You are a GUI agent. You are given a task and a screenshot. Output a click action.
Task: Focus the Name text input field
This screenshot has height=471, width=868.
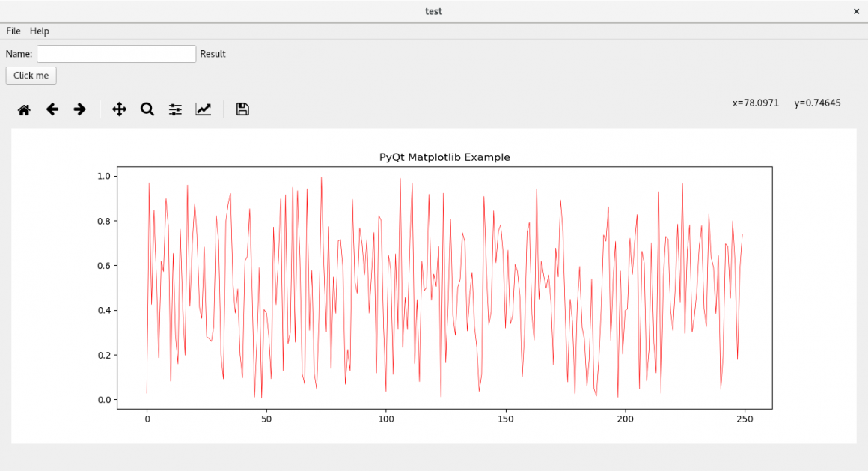click(116, 54)
